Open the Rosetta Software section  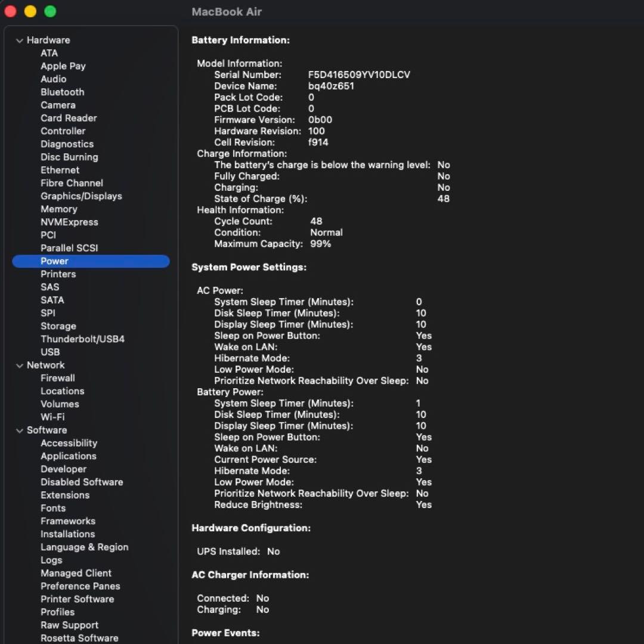click(x=79, y=637)
